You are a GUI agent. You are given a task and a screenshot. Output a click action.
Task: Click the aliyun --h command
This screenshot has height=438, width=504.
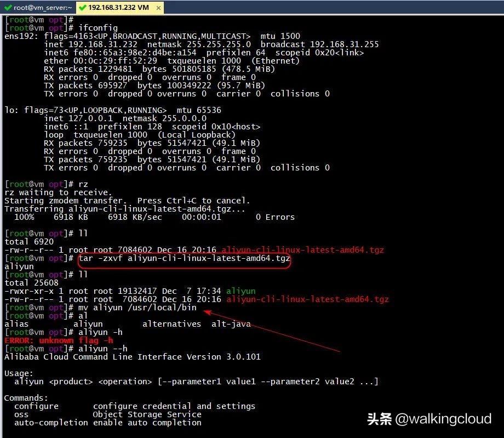click(103, 349)
